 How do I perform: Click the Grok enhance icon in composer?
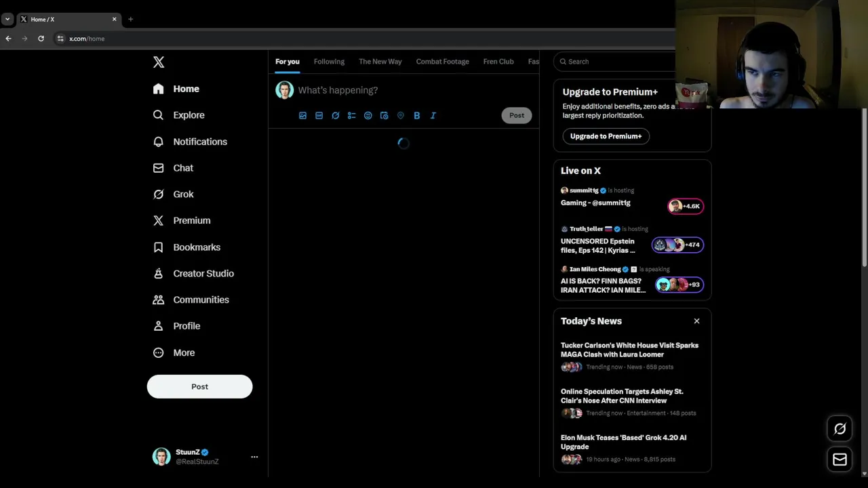(x=335, y=116)
